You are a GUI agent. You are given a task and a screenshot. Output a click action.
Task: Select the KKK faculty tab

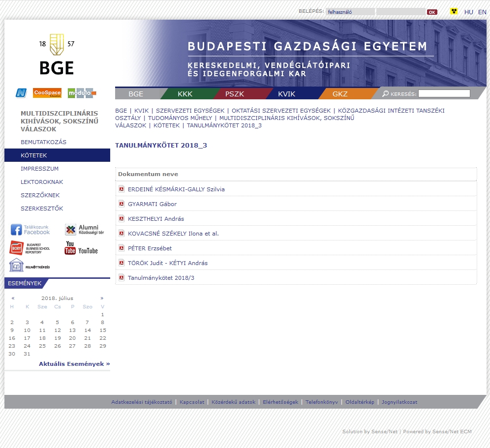185,94
